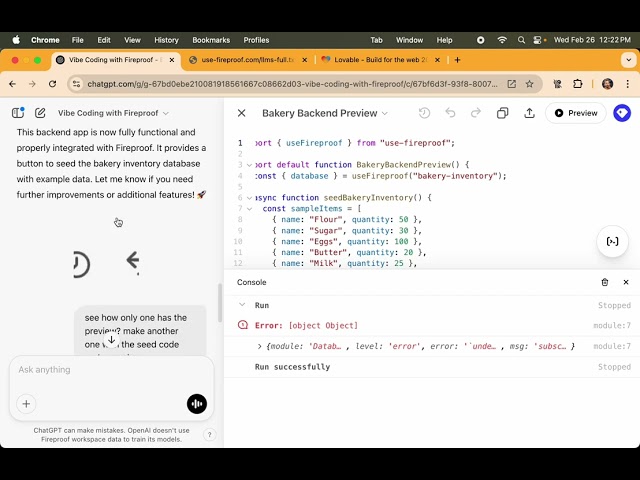This screenshot has height=480, width=640.
Task: Open the File menu
Action: point(78,40)
